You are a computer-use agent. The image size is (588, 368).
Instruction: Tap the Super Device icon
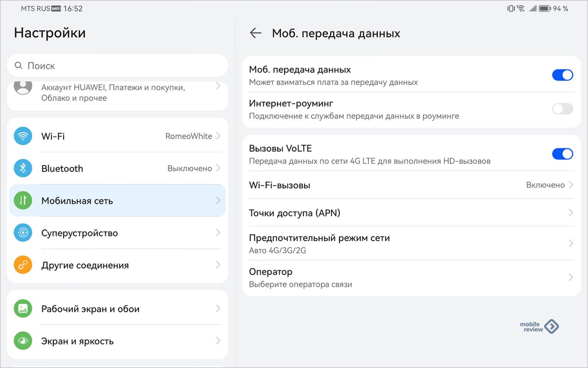23,233
